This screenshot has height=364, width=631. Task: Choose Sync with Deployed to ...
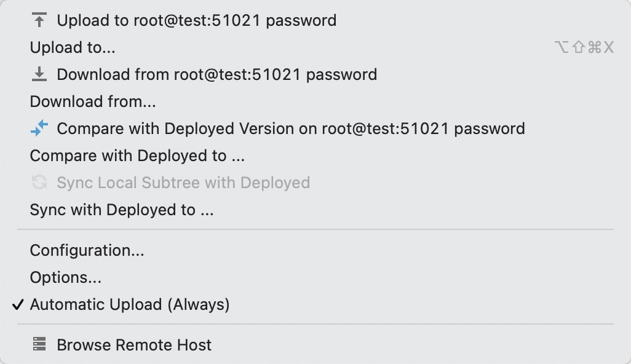pyautogui.click(x=122, y=210)
